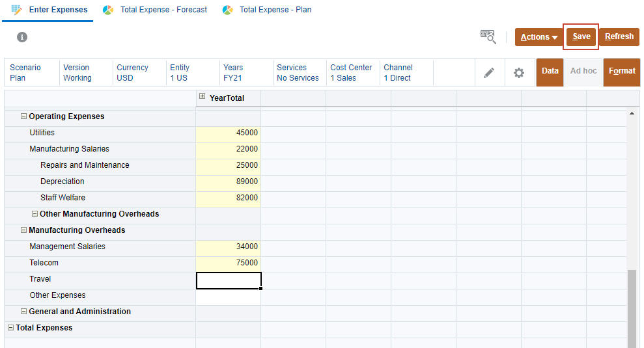Viewport: 644px width, 348px height.
Task: Select the Utilities row label
Action: 42,133
